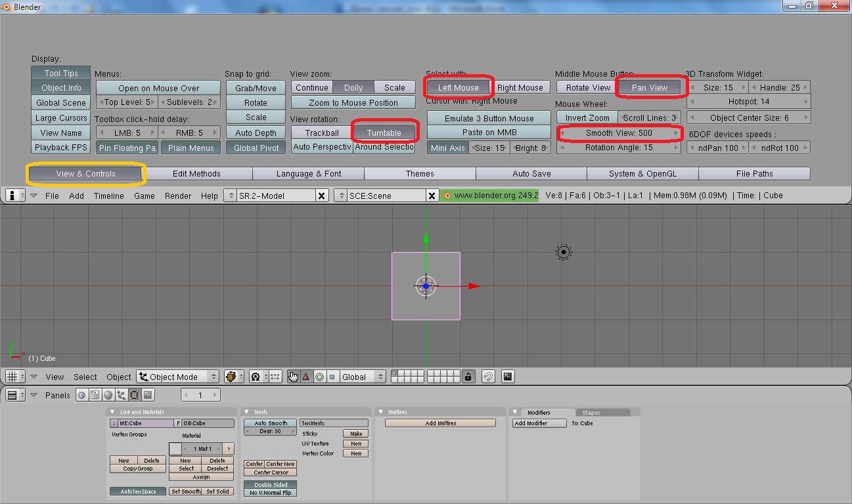Image resolution: width=852 pixels, height=504 pixels.
Task: Click the '?' button next to 1 Mat 1
Action: click(x=228, y=449)
